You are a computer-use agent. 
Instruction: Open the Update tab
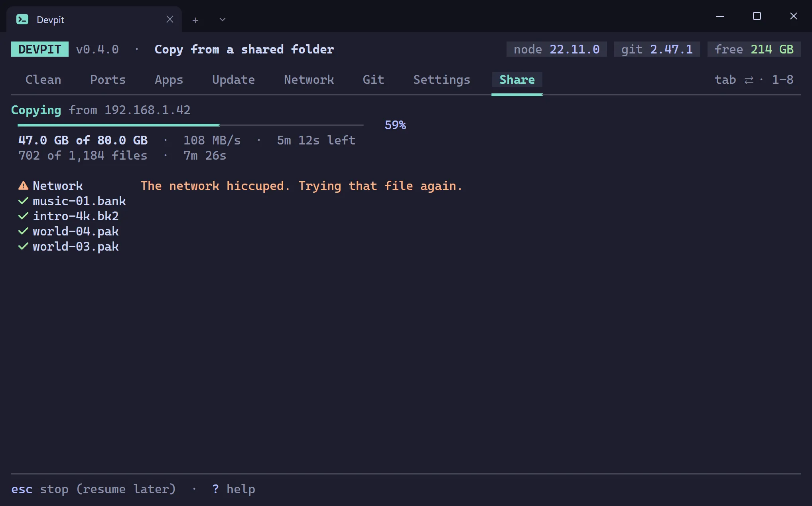point(233,80)
